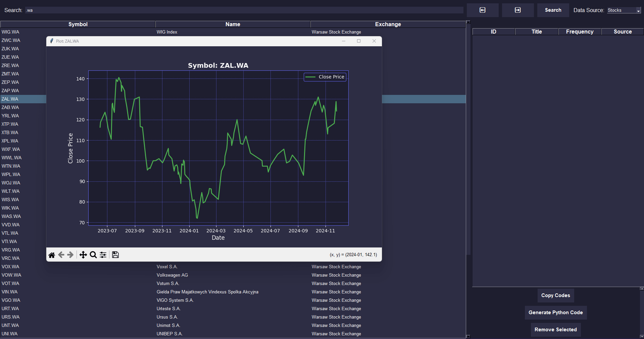Click Copy Codes button
This screenshot has height=339, width=644.
555,295
